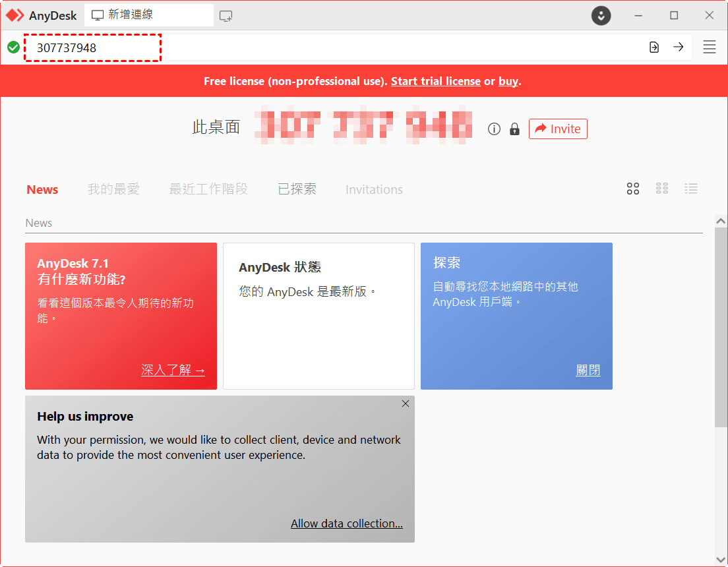Screen dimensions: 728x567
Task: Click the vertical scrollbar down arrow
Action: tap(721, 560)
